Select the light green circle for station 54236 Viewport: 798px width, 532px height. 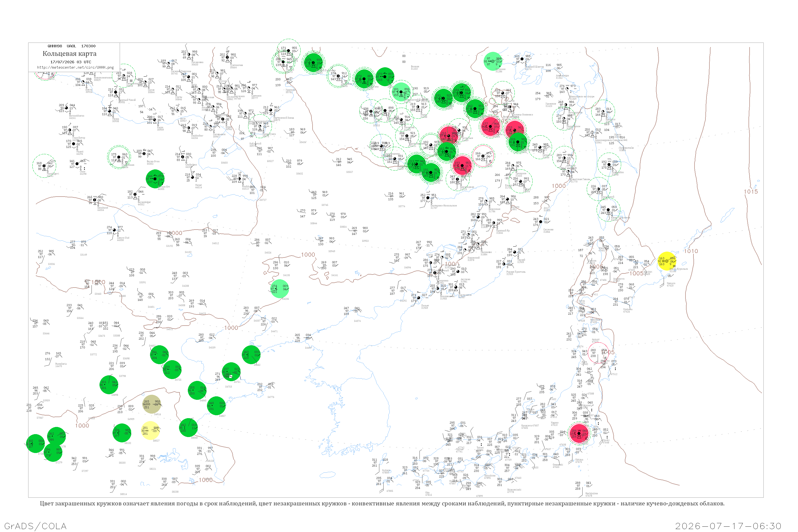coord(280,289)
